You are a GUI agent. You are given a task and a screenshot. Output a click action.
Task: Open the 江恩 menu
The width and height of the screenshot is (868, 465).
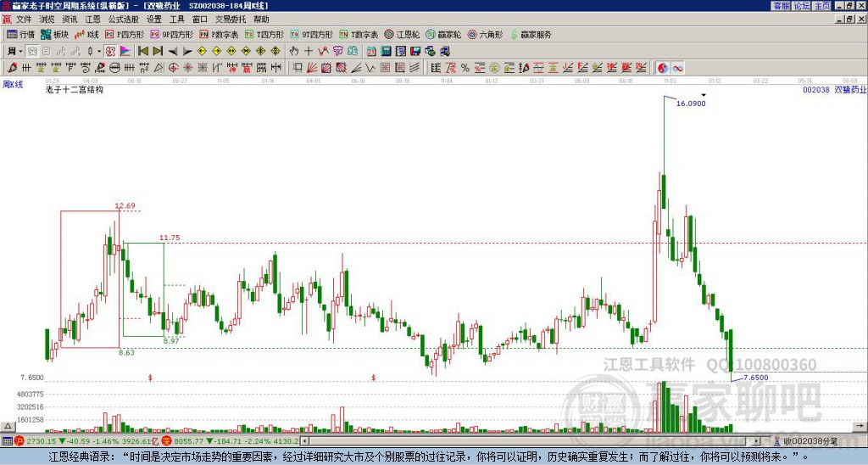92,20
